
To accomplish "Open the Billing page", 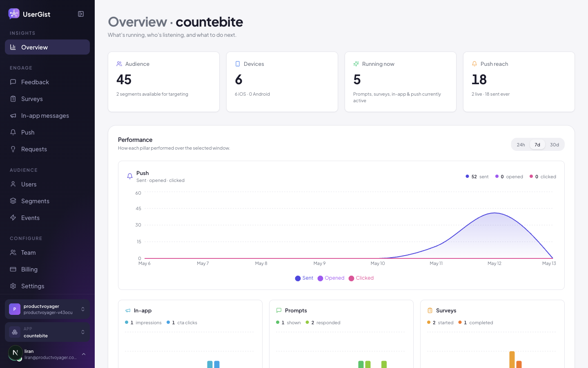I will pos(47,269).
